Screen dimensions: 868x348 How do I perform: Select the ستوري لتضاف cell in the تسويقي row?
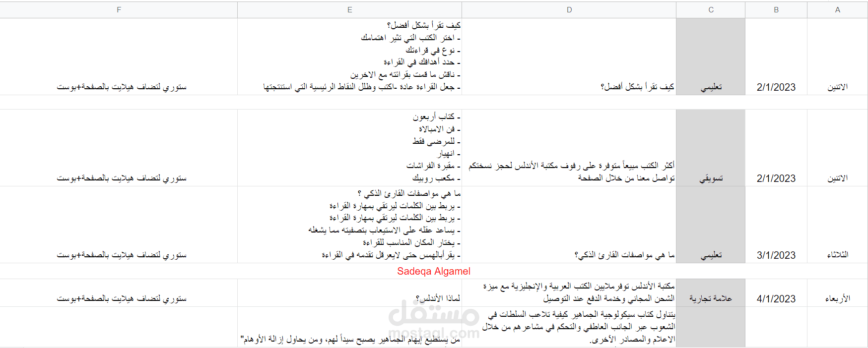point(119,148)
